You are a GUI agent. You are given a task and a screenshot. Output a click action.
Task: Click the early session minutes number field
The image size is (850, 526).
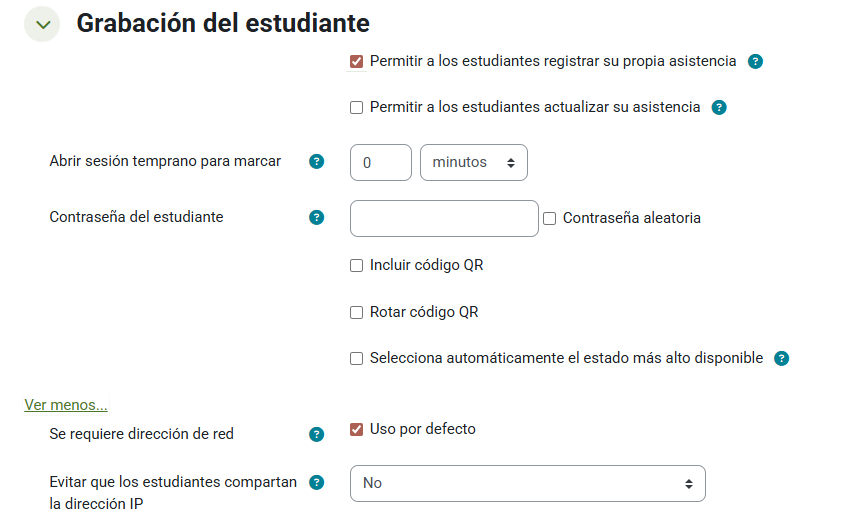[x=381, y=163]
